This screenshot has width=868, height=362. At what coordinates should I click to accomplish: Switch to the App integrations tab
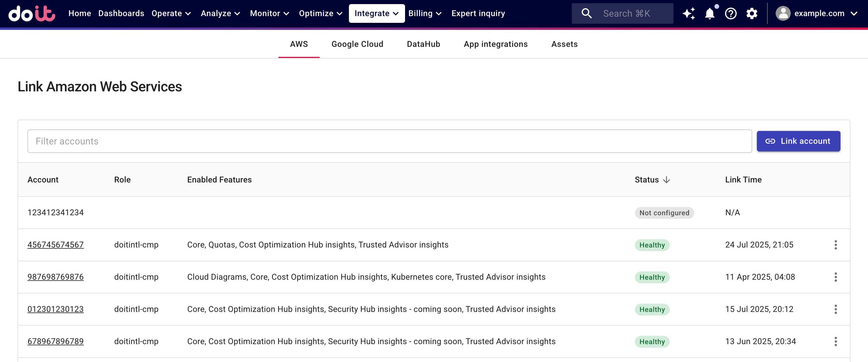495,44
